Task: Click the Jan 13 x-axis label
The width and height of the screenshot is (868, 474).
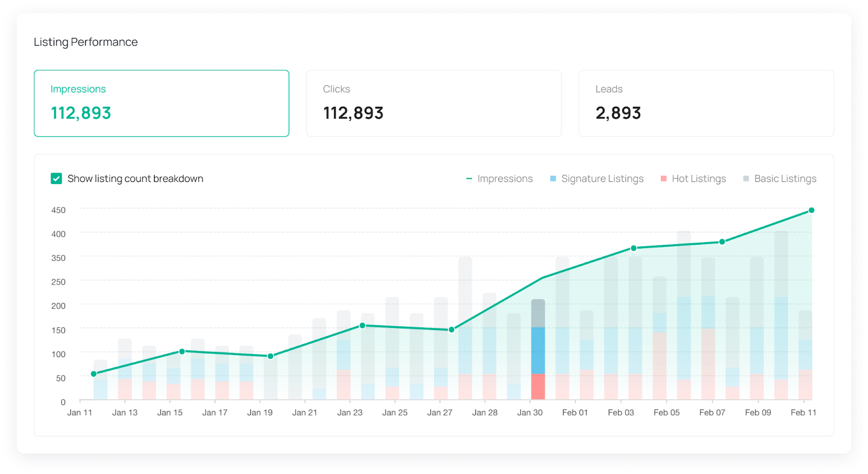Action: tap(125, 413)
